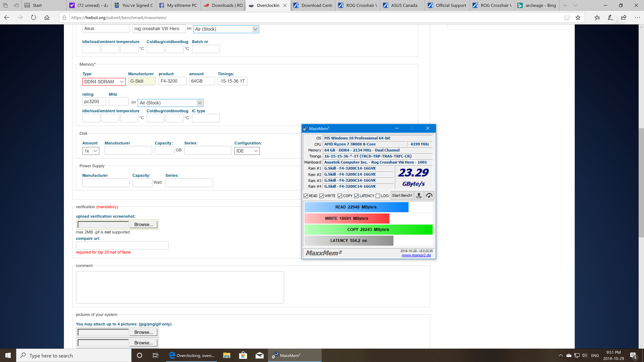The width and height of the screenshot is (644, 362).
Task: Open memory cooling Air (Stock) dropdown
Action: 171,103
